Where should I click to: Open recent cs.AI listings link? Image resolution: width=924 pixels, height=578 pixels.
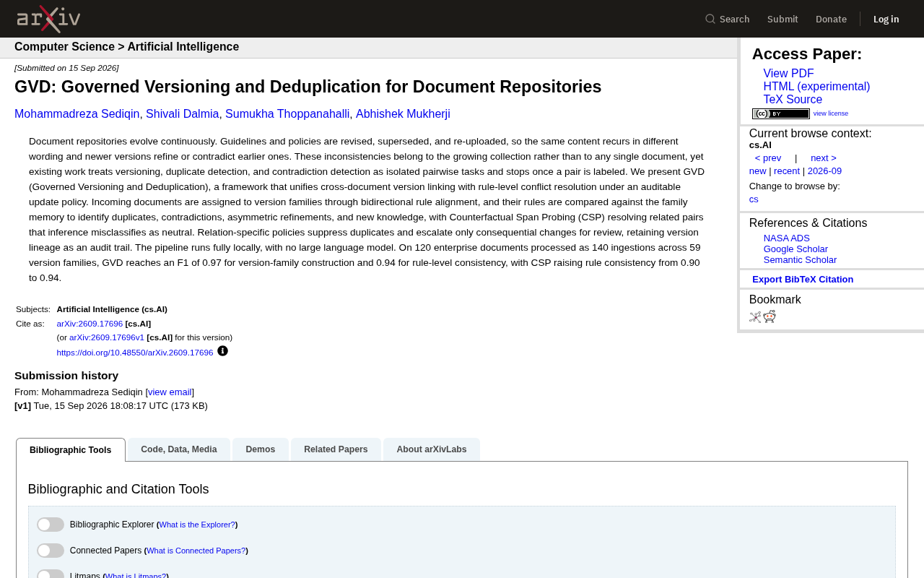[x=787, y=171]
